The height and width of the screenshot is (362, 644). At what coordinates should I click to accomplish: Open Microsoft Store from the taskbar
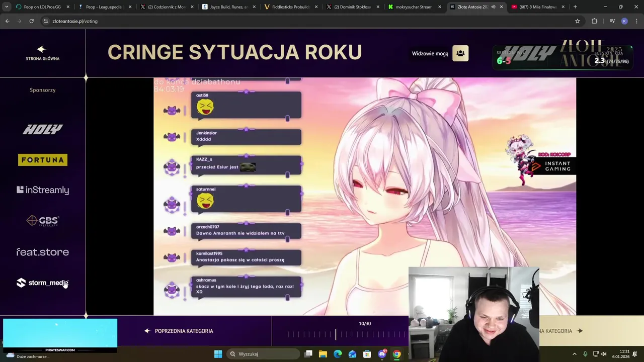point(367,354)
